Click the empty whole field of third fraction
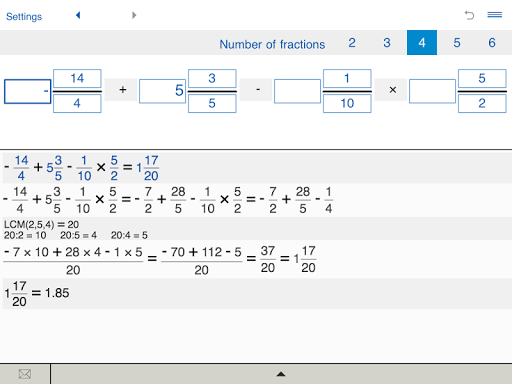 [297, 91]
